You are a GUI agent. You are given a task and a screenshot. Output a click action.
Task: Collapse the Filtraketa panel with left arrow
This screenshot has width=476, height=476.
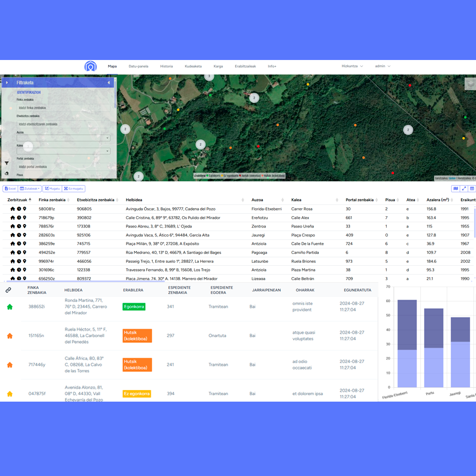(109, 83)
